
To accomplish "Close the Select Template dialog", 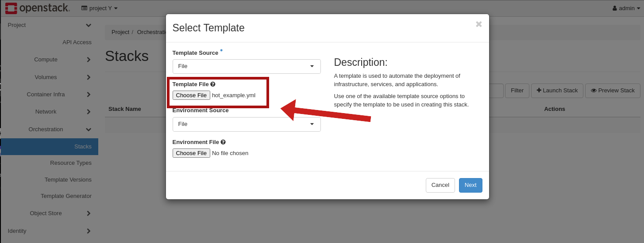I will [x=478, y=24].
